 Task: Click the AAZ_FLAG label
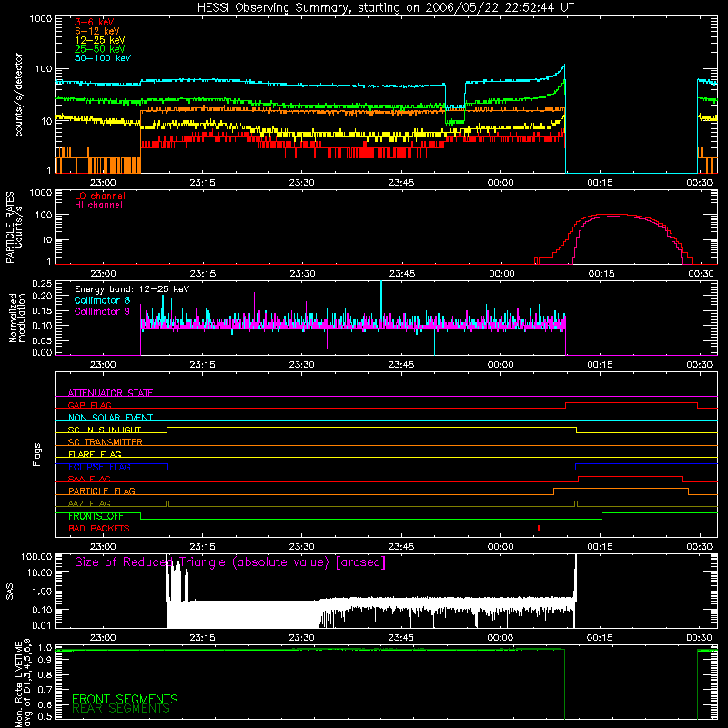pyautogui.click(x=89, y=503)
